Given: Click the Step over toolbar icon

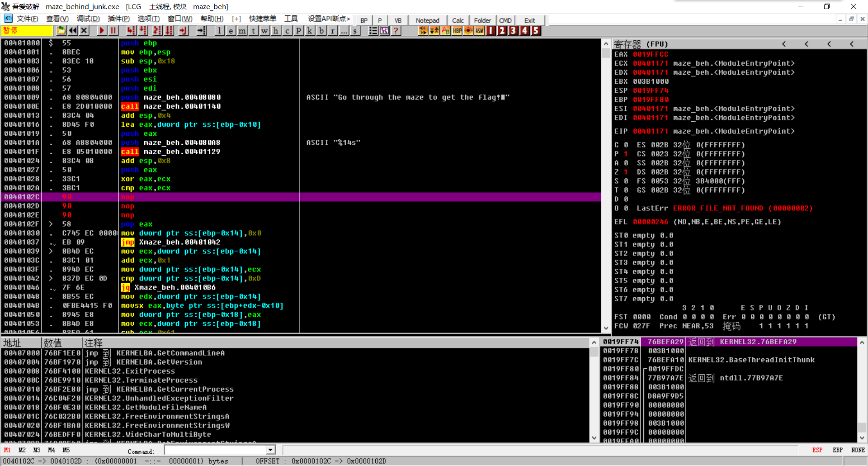Looking at the screenshot, I should [x=143, y=30].
